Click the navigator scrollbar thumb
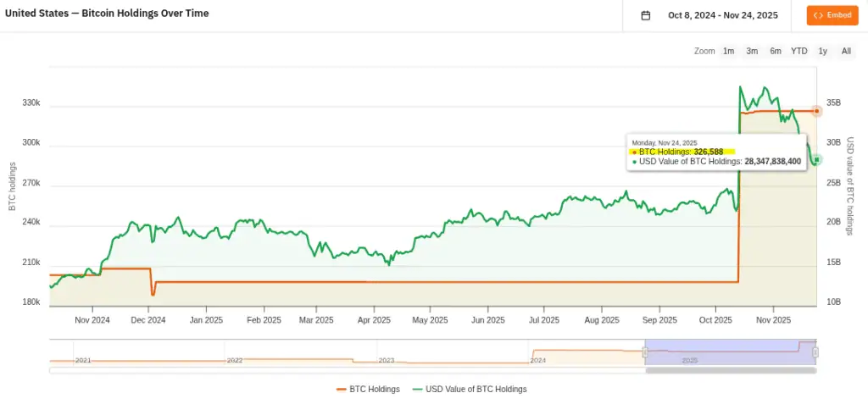Image resolution: width=868 pixels, height=404 pixels. [x=730, y=370]
